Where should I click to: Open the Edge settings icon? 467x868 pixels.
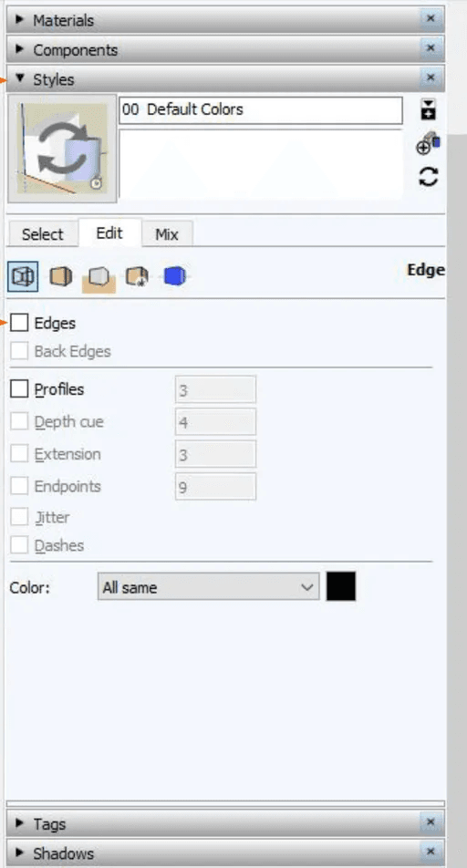click(23, 276)
